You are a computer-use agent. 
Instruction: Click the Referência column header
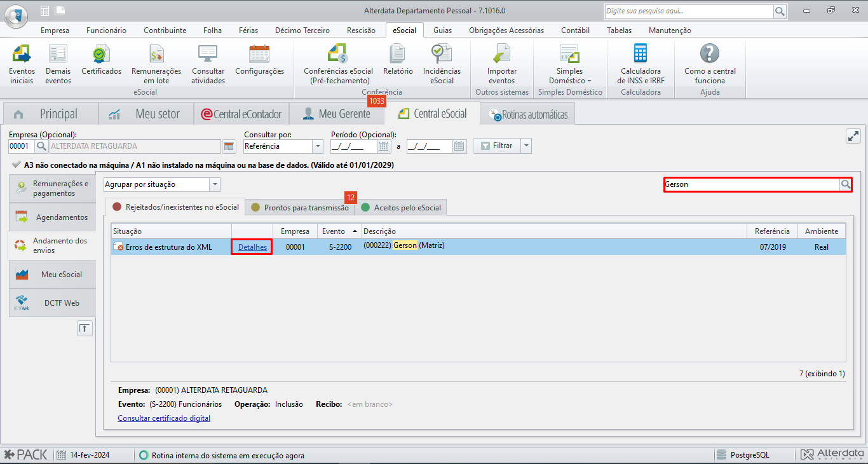(772, 231)
